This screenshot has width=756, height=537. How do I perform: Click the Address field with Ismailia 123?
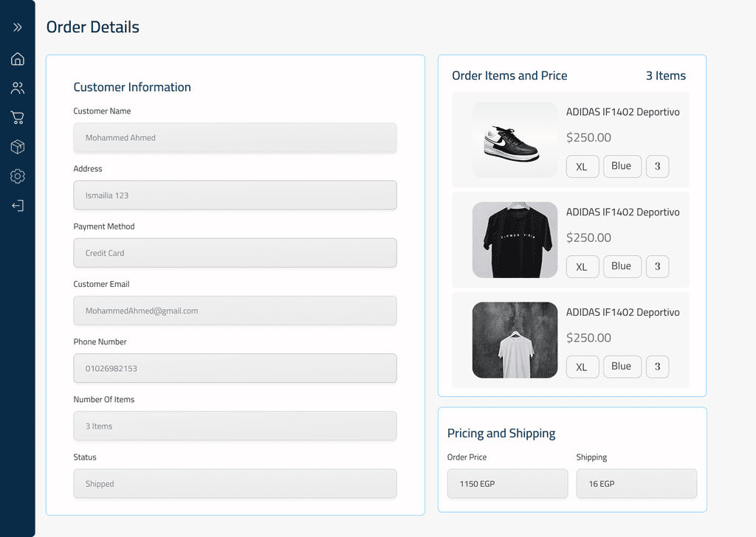235,195
